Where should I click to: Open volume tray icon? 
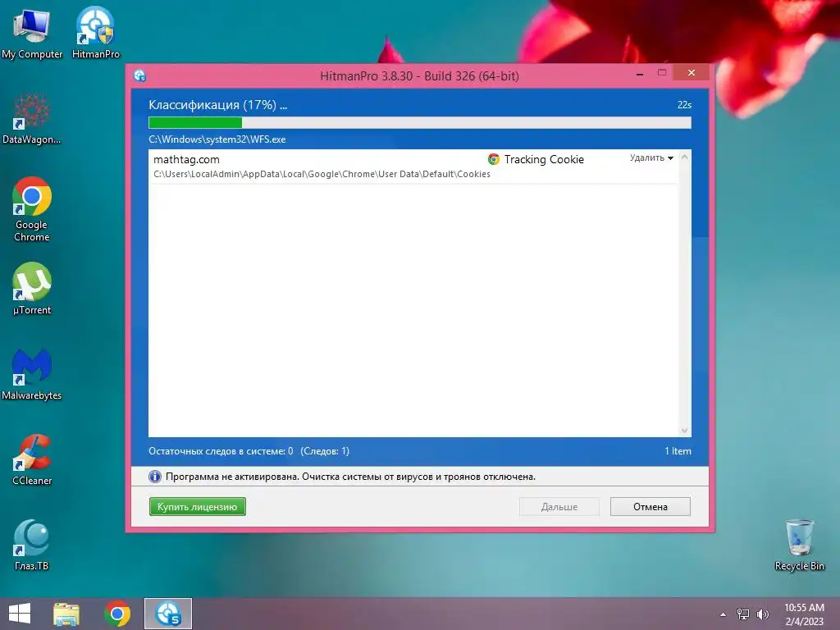click(x=762, y=614)
